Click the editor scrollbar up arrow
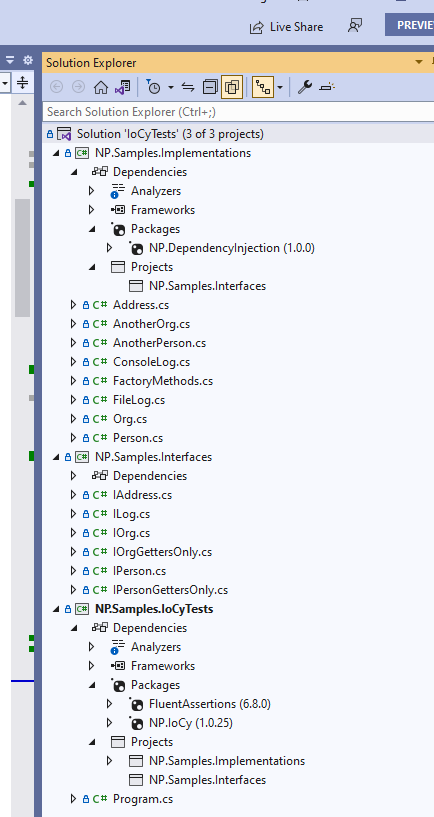 (22, 103)
